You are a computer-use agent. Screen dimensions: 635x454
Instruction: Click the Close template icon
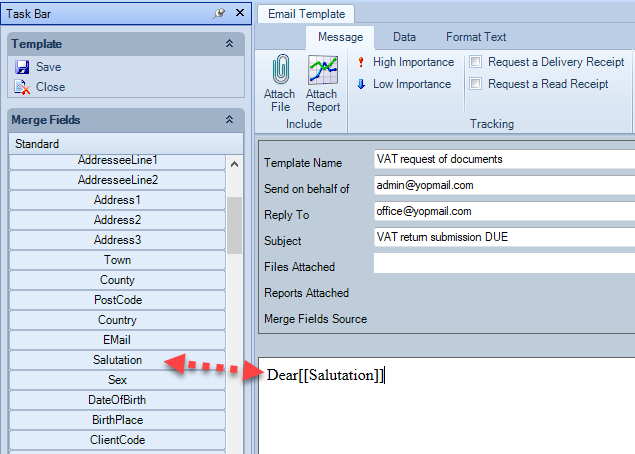click(x=22, y=87)
